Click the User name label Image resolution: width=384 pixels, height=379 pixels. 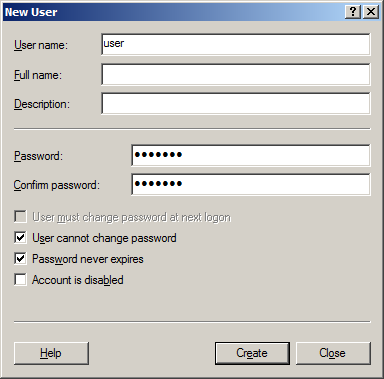(41, 45)
